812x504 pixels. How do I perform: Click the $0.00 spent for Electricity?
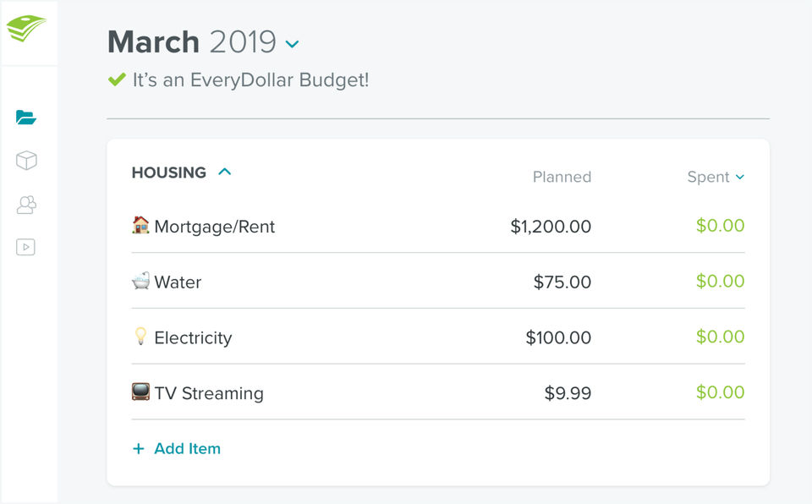pos(720,337)
